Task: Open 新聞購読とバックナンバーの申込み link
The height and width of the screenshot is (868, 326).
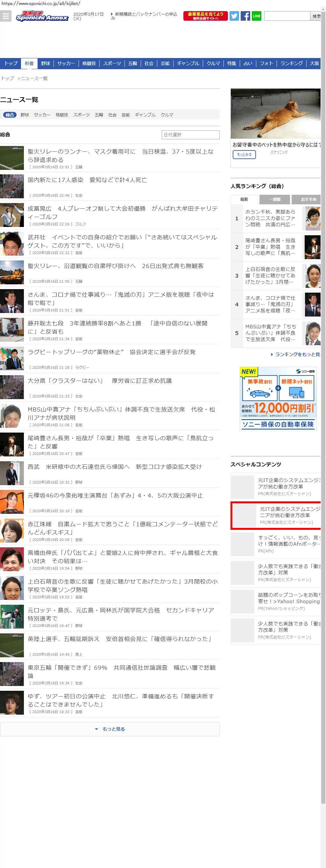Action: pyautogui.click(x=144, y=16)
